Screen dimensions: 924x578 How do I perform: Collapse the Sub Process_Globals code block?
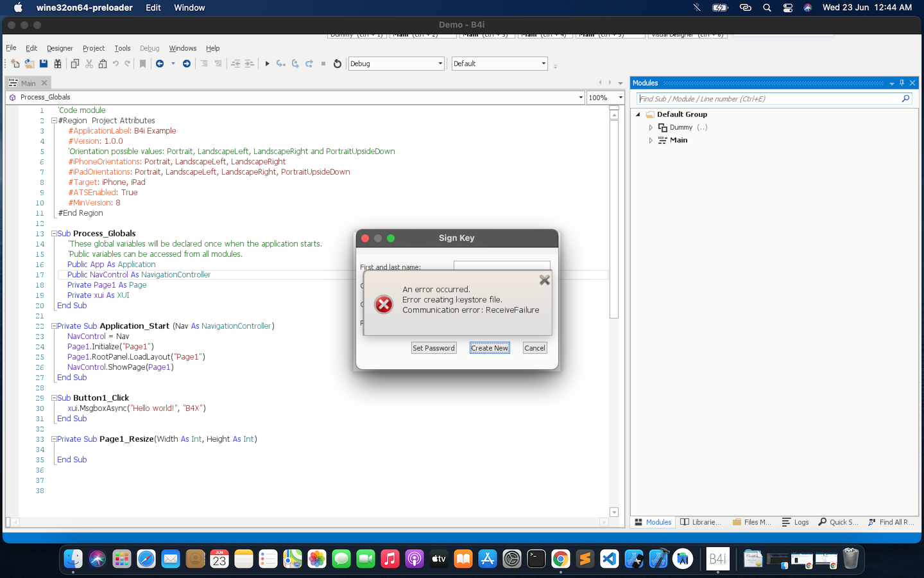54,234
